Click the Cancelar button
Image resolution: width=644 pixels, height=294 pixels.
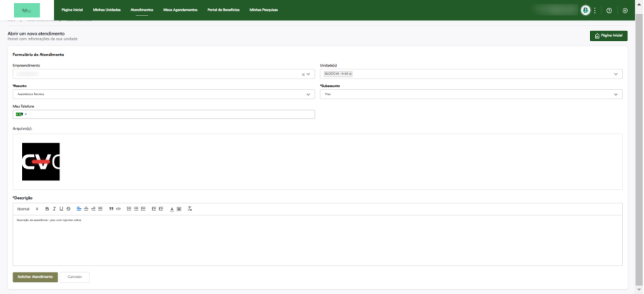[74, 277]
